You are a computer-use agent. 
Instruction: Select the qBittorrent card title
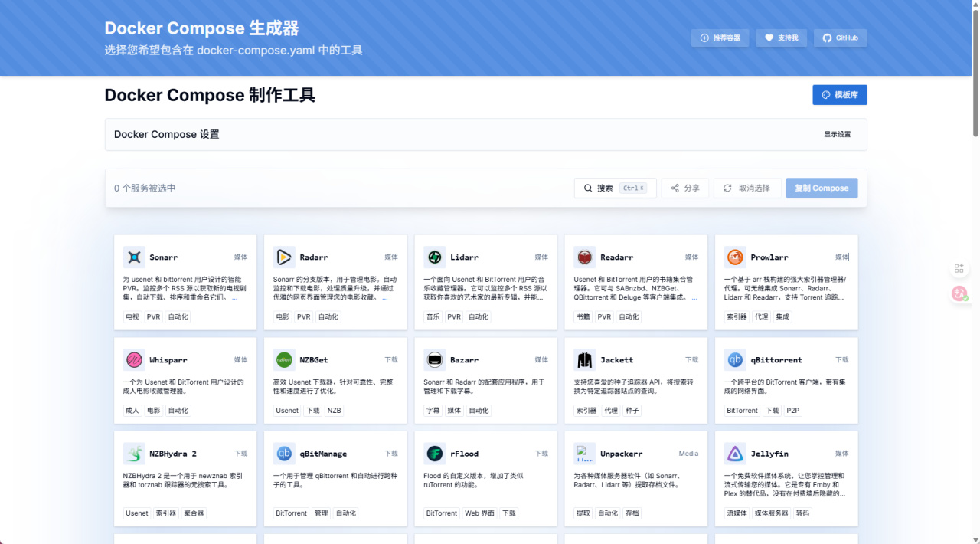[776, 360]
